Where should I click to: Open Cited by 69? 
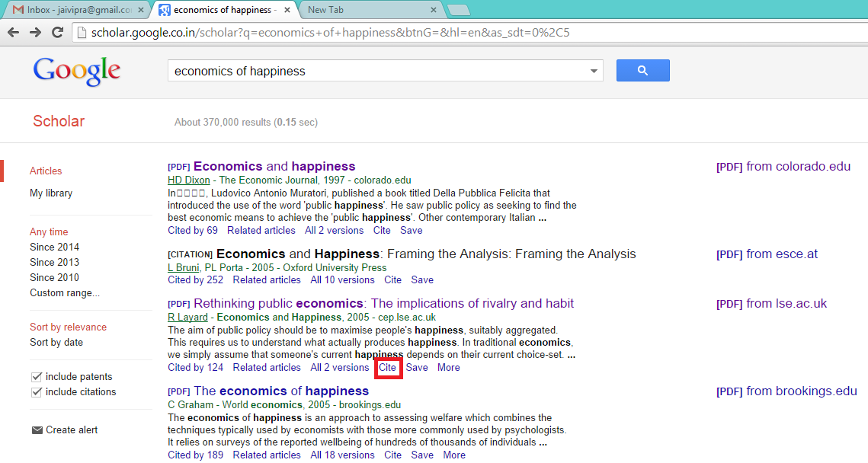click(x=193, y=230)
